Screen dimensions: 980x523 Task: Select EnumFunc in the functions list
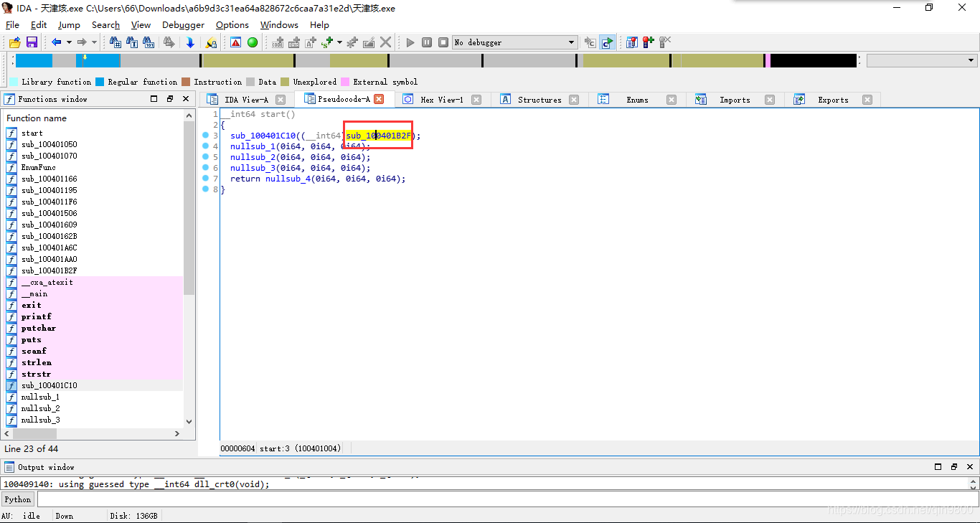click(38, 167)
